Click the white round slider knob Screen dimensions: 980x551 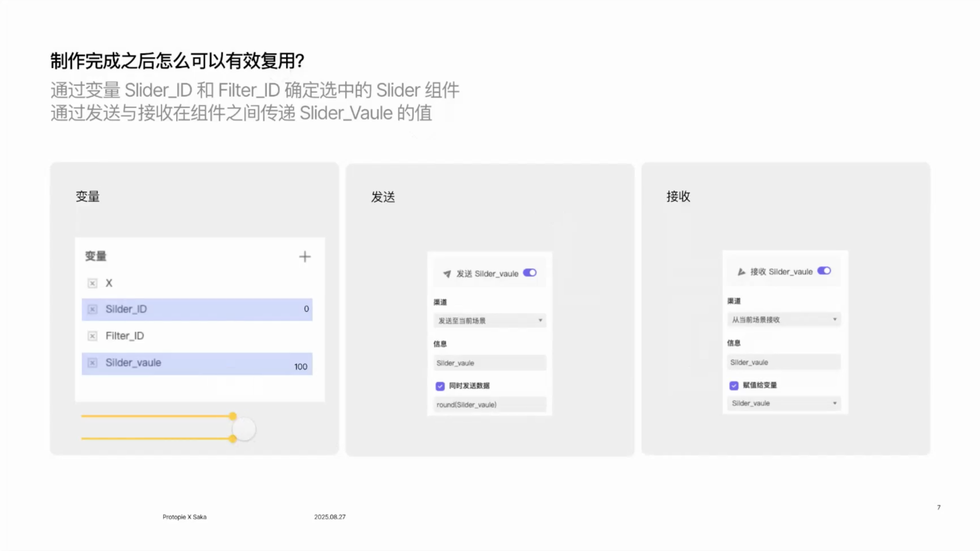[244, 429]
